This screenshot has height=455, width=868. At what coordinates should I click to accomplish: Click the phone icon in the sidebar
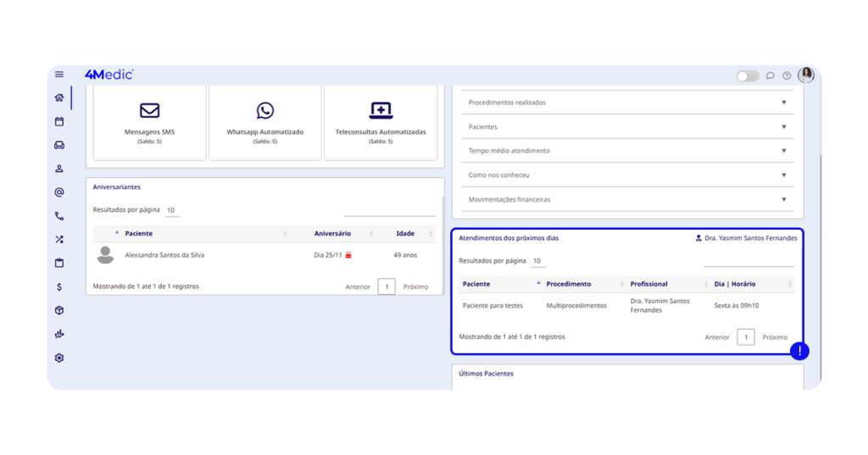tap(59, 216)
